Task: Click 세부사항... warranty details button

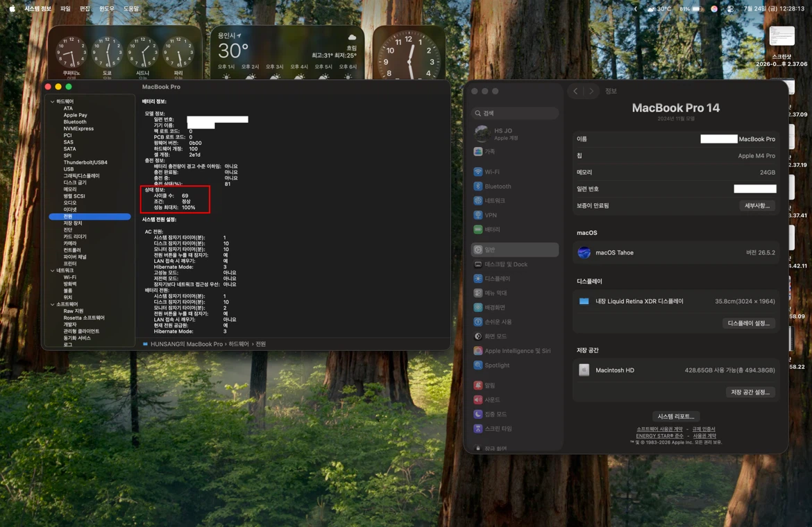Action: pyautogui.click(x=756, y=205)
